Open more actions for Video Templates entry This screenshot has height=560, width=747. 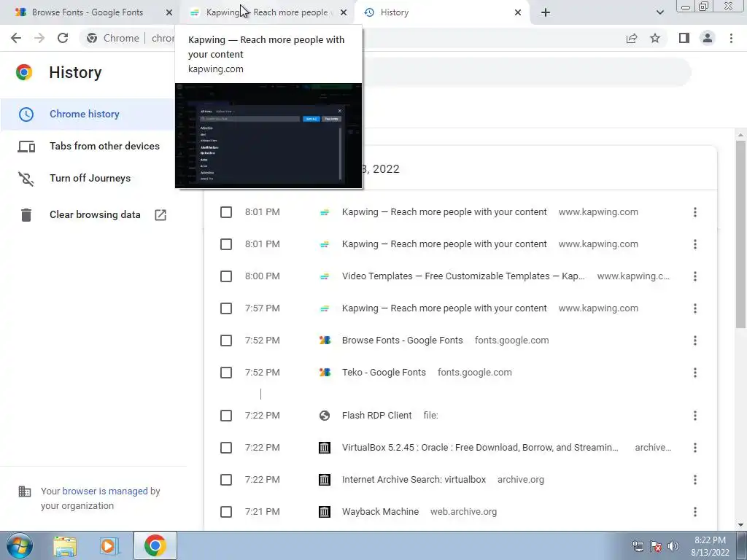tap(695, 276)
